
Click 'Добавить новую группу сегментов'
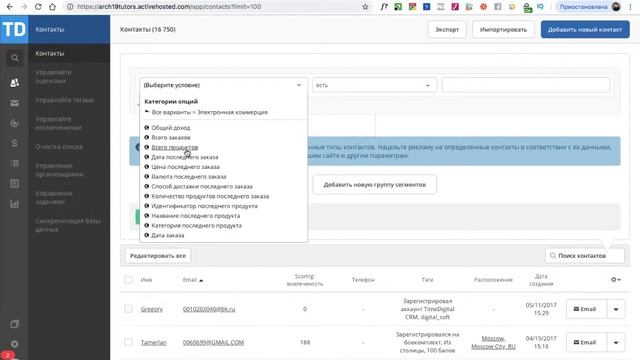pyautogui.click(x=375, y=184)
